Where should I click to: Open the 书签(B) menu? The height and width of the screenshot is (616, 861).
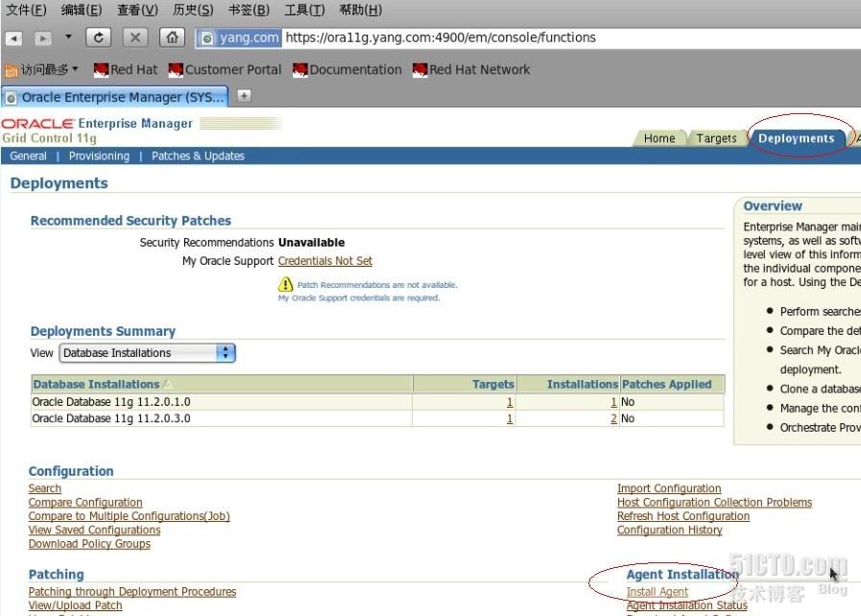click(x=249, y=10)
